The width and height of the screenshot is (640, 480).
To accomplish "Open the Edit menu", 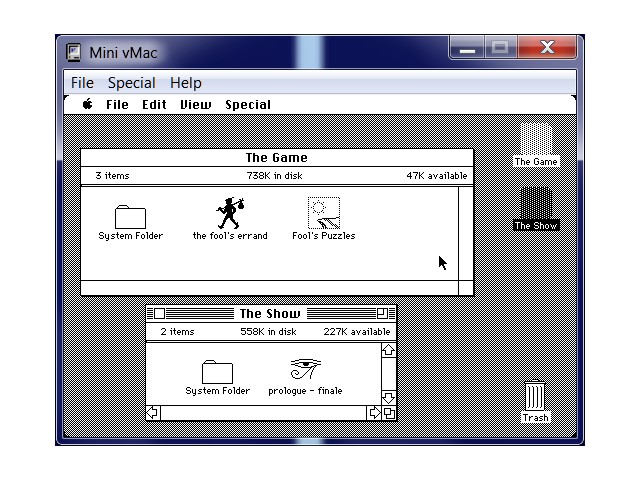I will (x=154, y=104).
